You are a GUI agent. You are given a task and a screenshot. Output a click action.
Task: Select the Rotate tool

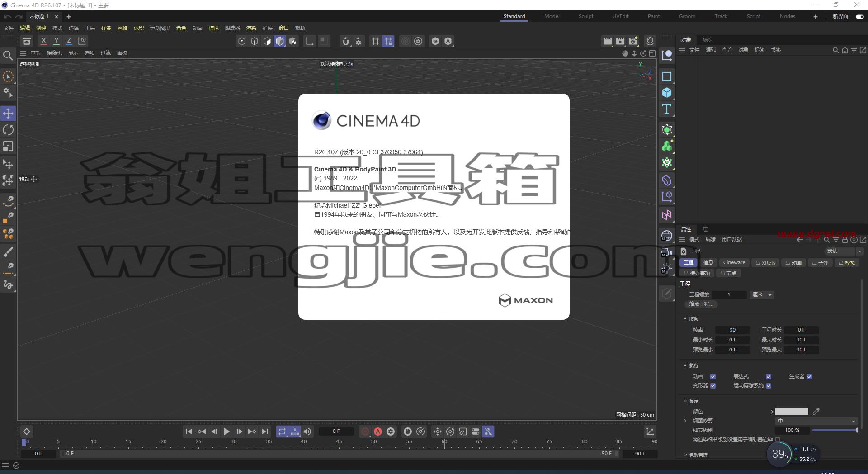(8, 130)
